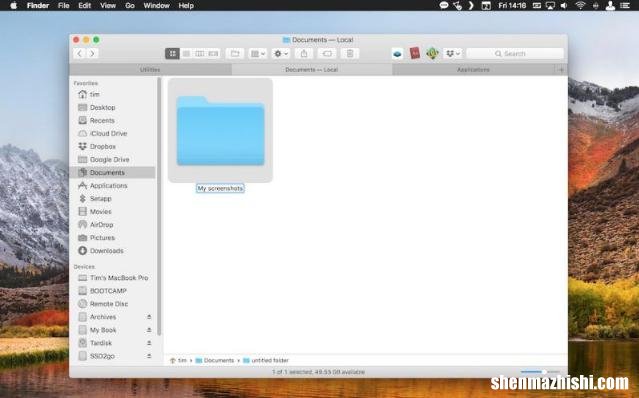Open the Help menu

click(x=186, y=6)
